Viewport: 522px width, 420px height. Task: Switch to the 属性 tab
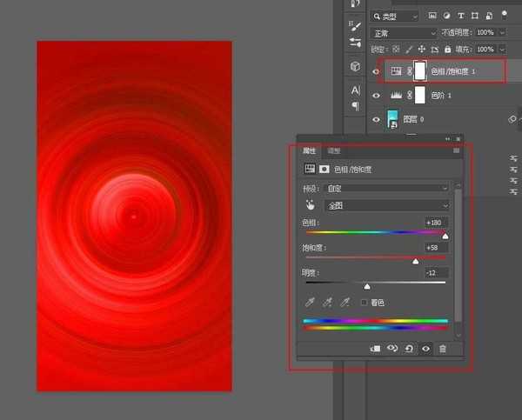[309, 150]
